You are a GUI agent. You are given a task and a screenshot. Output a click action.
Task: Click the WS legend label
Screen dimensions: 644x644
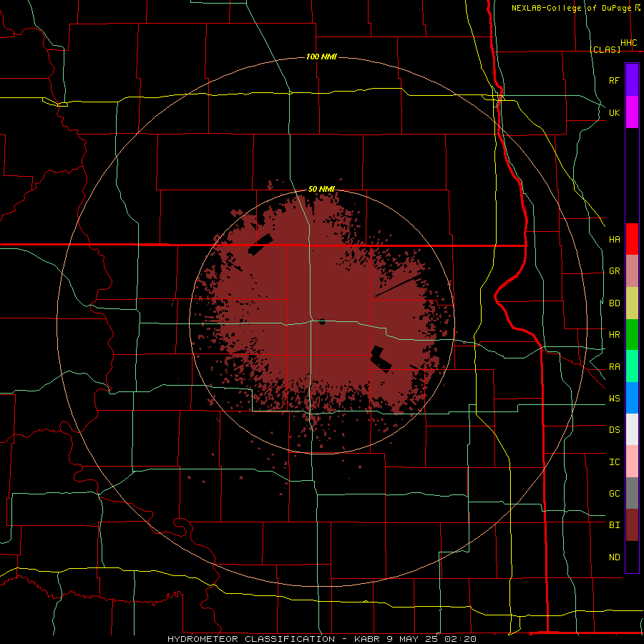(x=614, y=399)
